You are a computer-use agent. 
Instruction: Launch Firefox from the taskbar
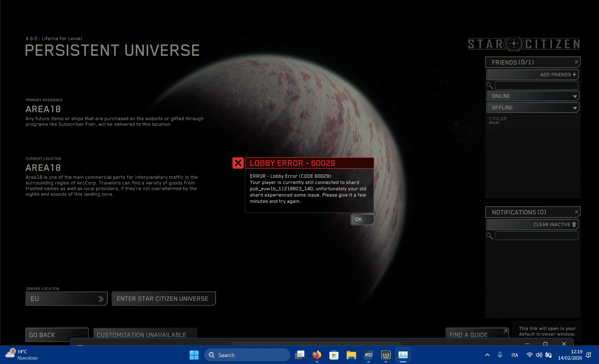click(317, 355)
